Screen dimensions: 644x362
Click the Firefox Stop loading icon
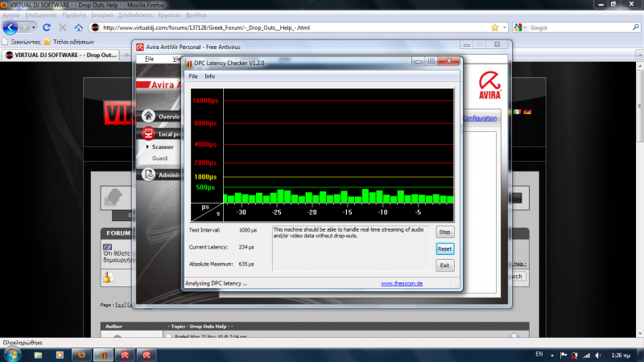63,27
